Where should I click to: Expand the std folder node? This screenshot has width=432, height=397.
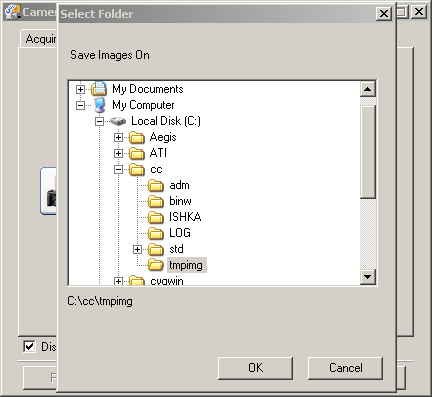point(137,249)
